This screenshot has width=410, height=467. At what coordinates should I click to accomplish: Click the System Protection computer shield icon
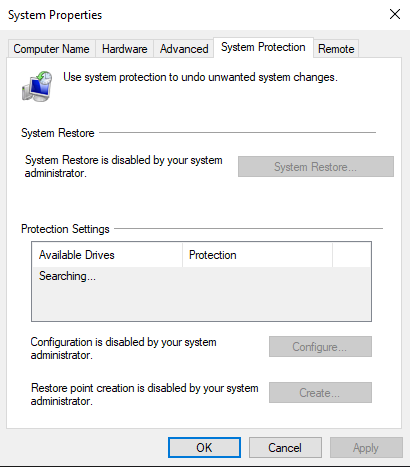(x=37, y=86)
